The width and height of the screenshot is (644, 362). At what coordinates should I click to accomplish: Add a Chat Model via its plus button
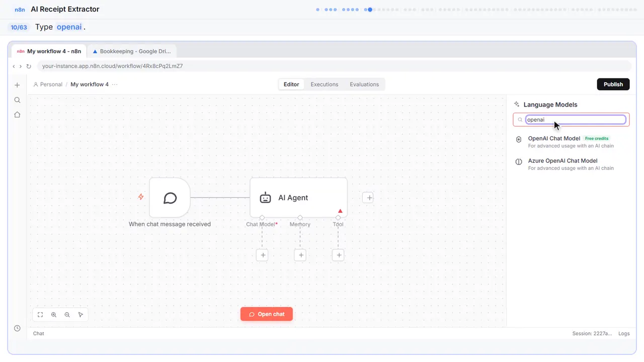[262, 255]
